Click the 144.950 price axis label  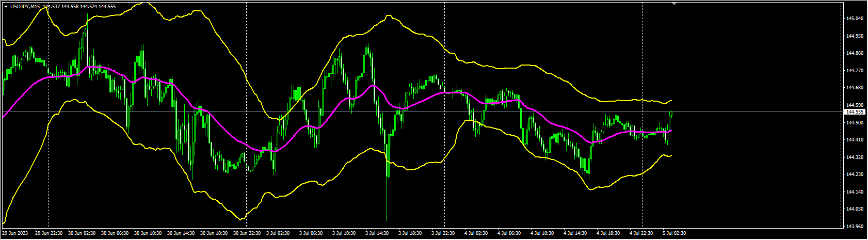point(855,36)
